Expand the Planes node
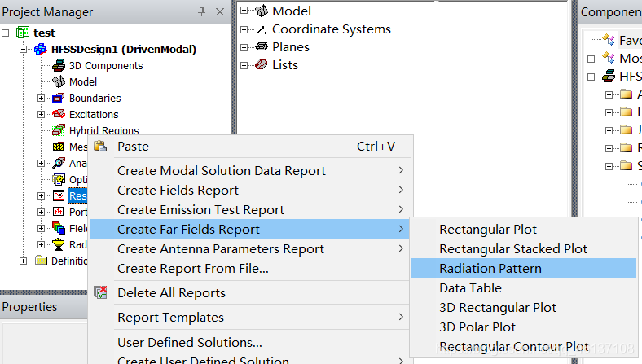Screen dimensions: 642x364 tap(244, 47)
